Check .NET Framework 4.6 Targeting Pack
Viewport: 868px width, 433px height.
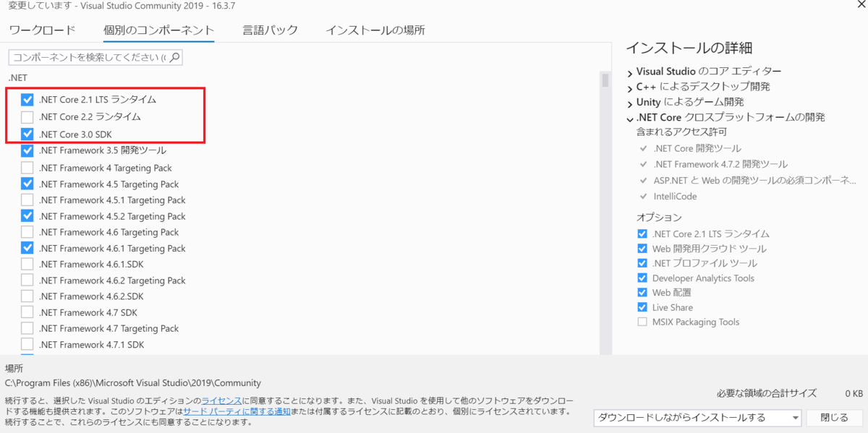27,232
